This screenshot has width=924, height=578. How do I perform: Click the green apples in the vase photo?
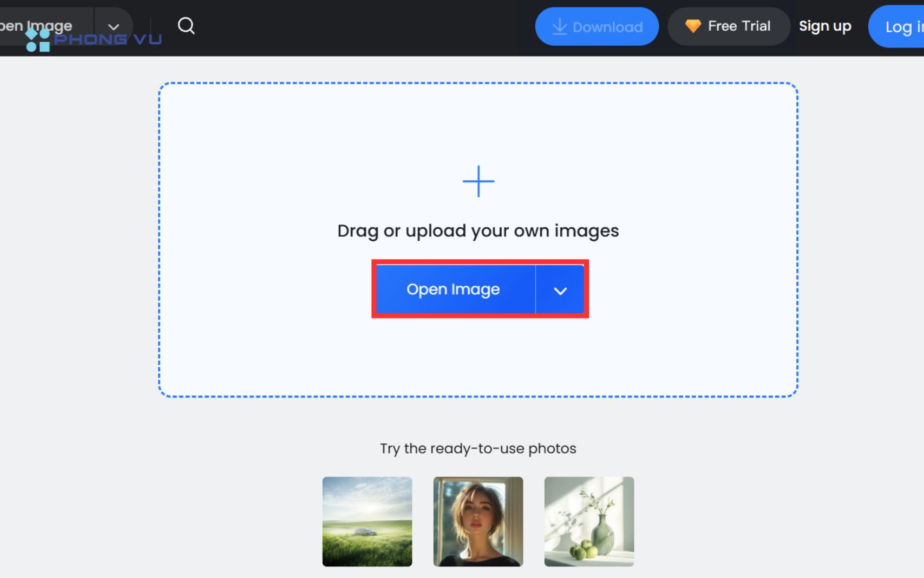583,551
